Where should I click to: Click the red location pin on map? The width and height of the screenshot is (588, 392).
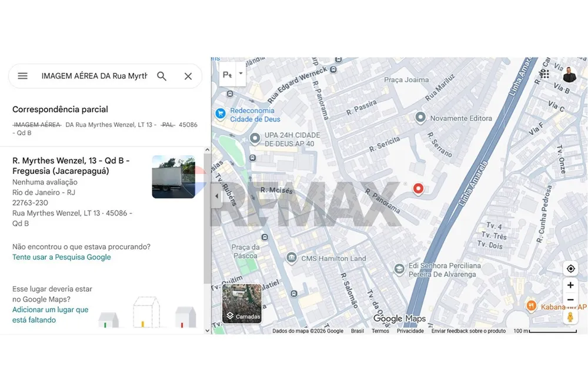[418, 189]
